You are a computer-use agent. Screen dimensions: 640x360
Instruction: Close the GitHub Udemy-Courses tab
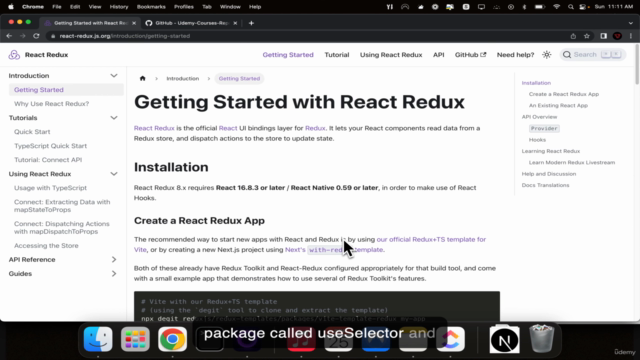235,23
